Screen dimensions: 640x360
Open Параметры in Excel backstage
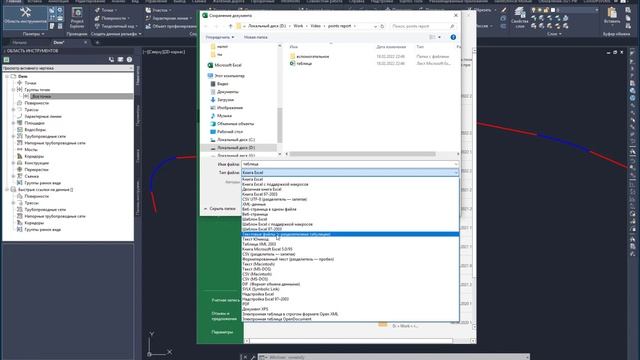coord(222,332)
